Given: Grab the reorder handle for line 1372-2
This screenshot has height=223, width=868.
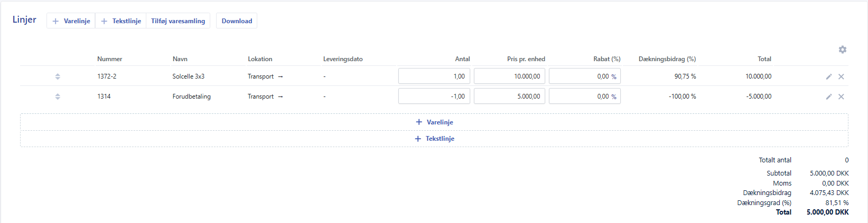Looking at the screenshot, I should click(x=58, y=76).
